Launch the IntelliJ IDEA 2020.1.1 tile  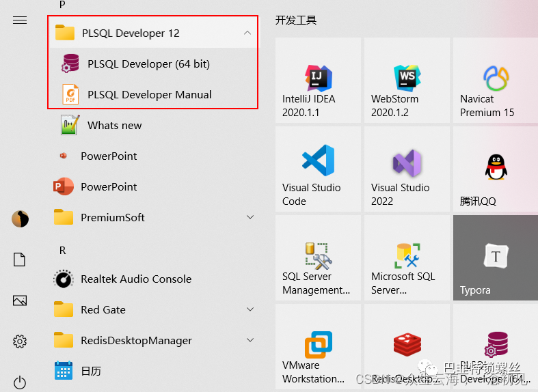coord(318,80)
